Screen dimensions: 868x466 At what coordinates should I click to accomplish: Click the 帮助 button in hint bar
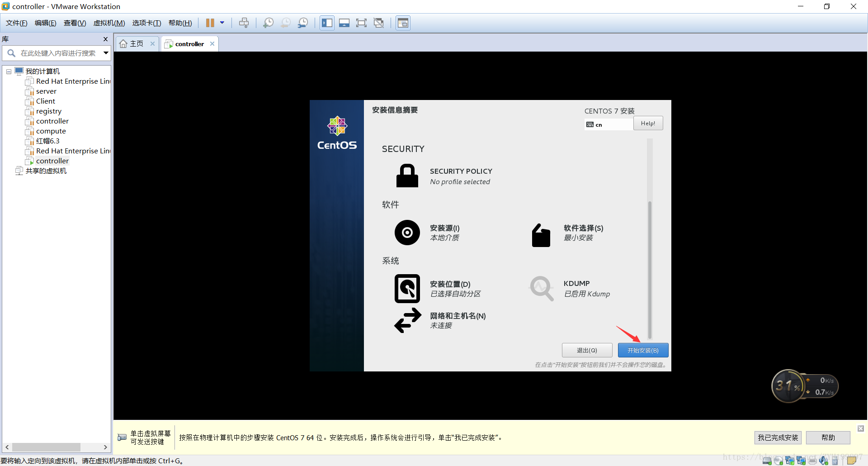pos(828,437)
